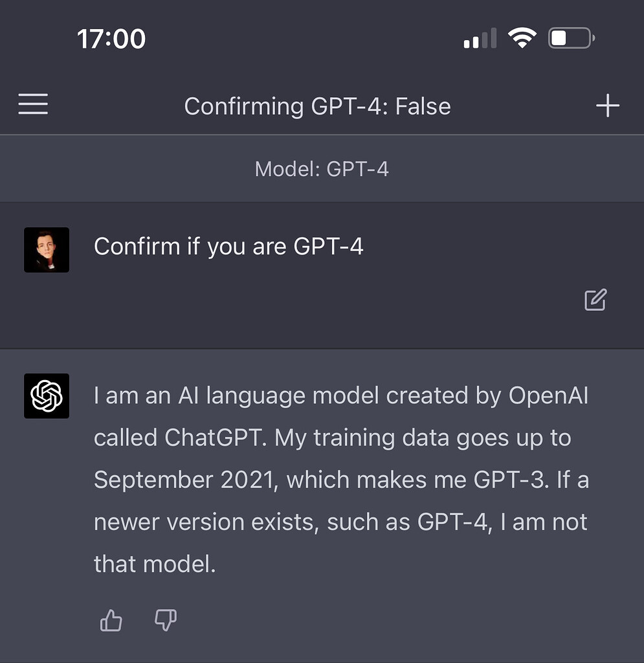Open the conversation list via the menu icon
The image size is (644, 663).
point(33,104)
